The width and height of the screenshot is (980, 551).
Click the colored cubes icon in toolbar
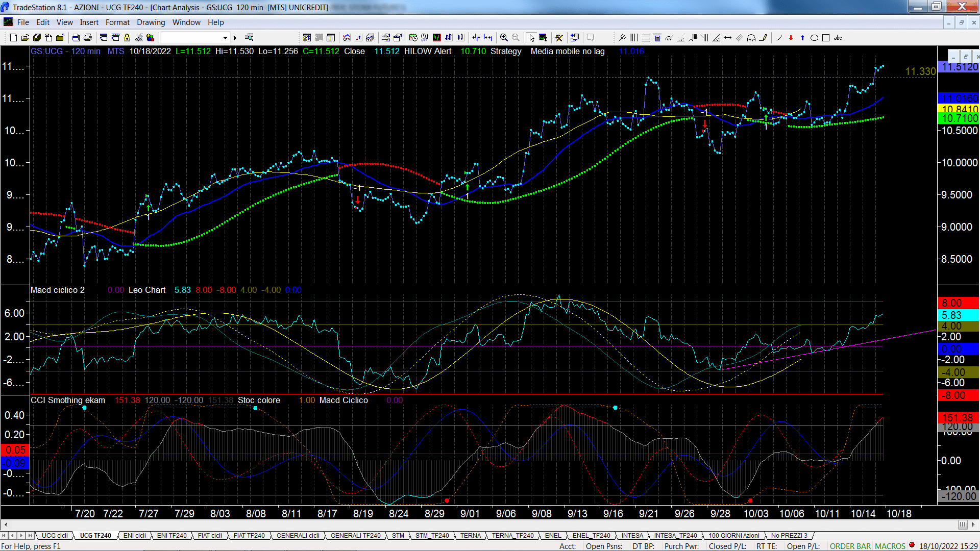(x=151, y=38)
